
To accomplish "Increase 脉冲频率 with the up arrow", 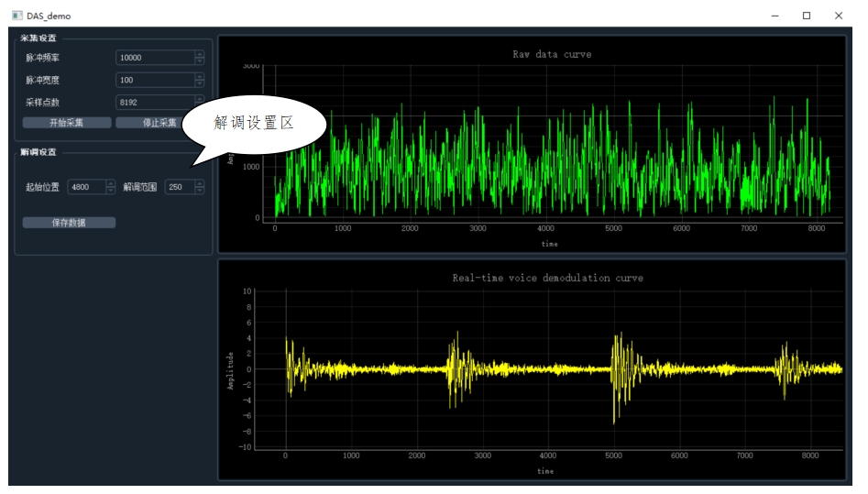I will tap(199, 54).
